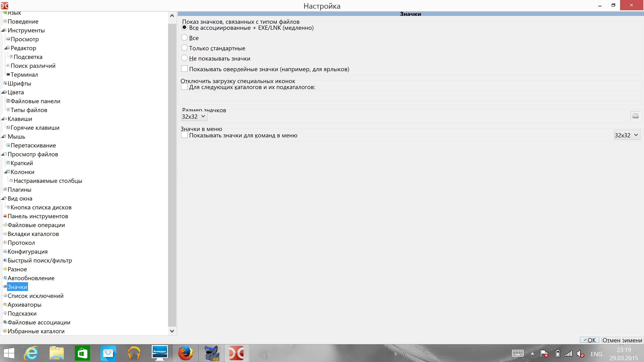Open Internet Explorer from the taskbar
The image size is (644, 362).
click(x=31, y=353)
